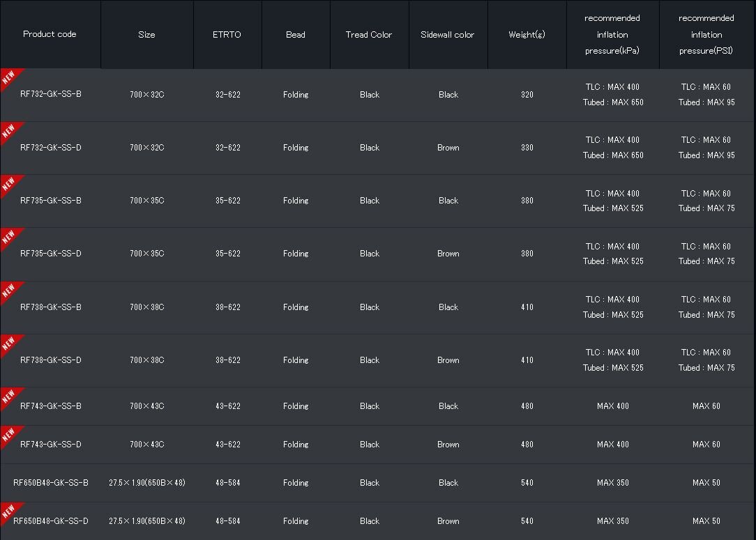This screenshot has height=540, width=756.
Task: Click the Product code column header
Action: coord(50,34)
